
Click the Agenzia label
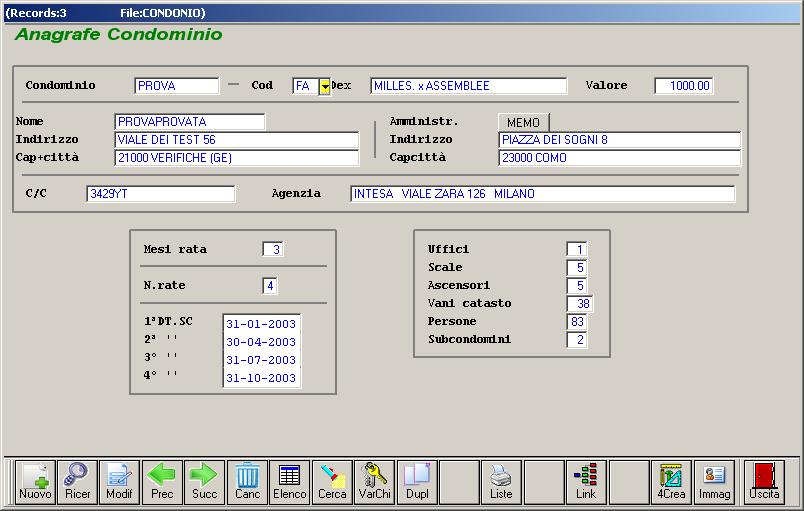coord(296,194)
